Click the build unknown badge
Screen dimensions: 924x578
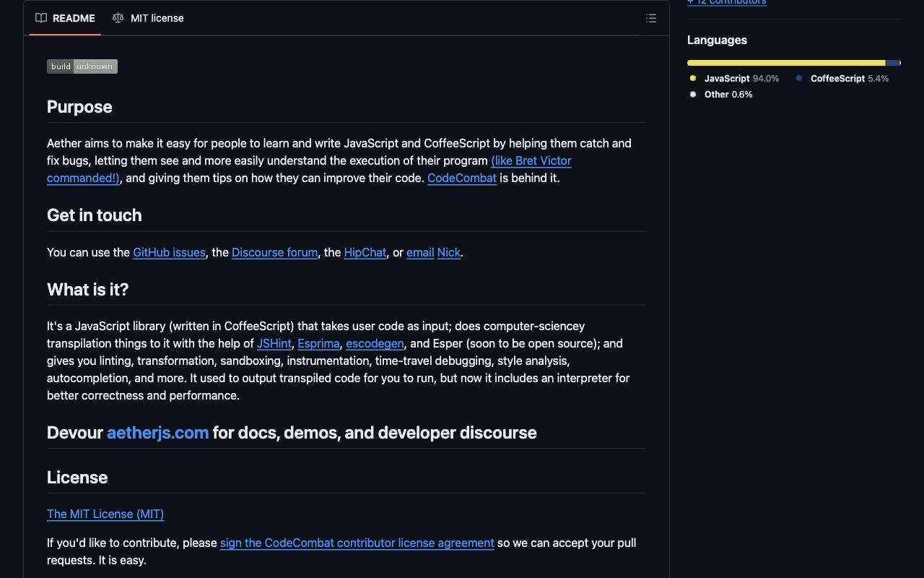point(82,66)
